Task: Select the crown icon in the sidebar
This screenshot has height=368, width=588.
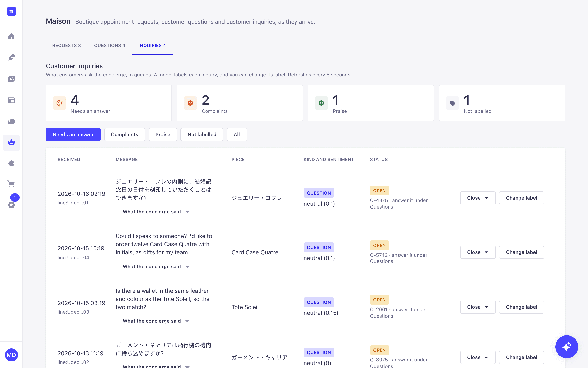Action: (11, 143)
